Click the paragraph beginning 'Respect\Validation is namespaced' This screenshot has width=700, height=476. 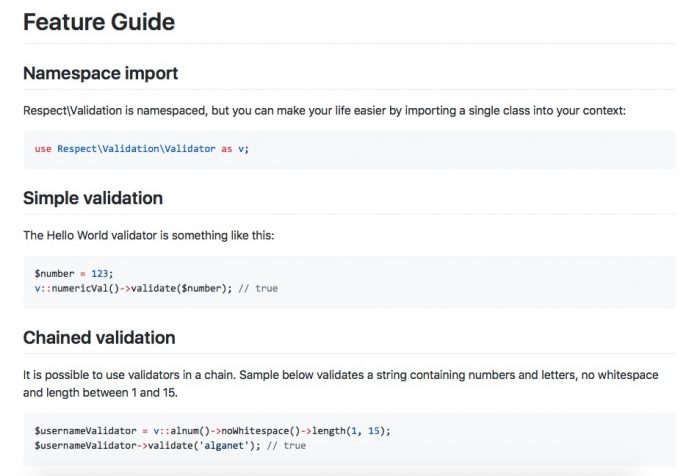point(324,110)
